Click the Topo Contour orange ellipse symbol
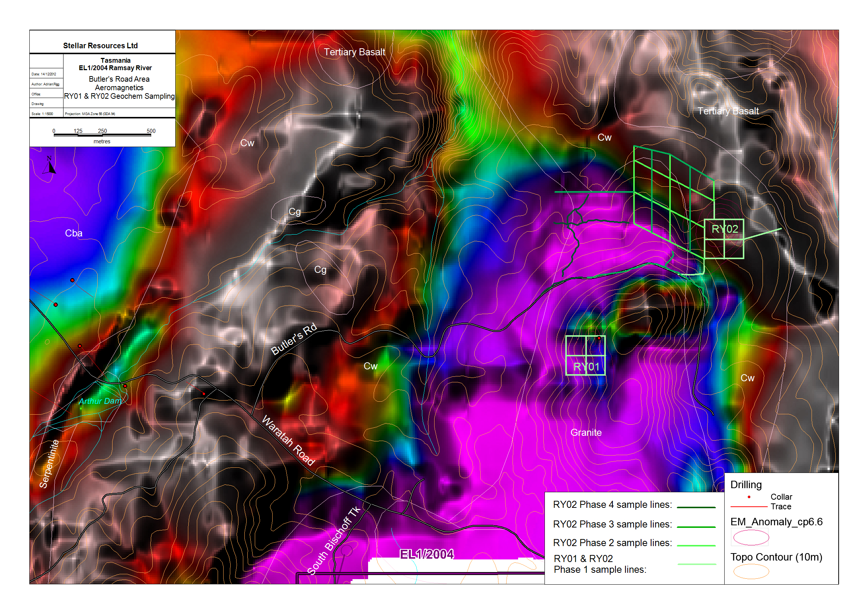 pyautogui.click(x=751, y=571)
